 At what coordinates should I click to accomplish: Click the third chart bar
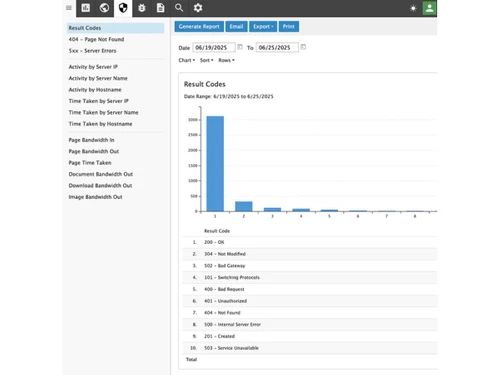click(x=272, y=210)
